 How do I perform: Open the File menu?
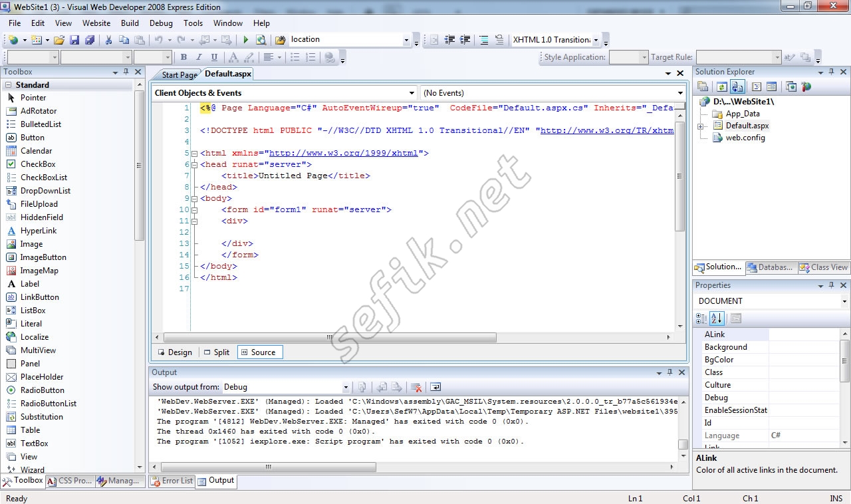tap(15, 23)
